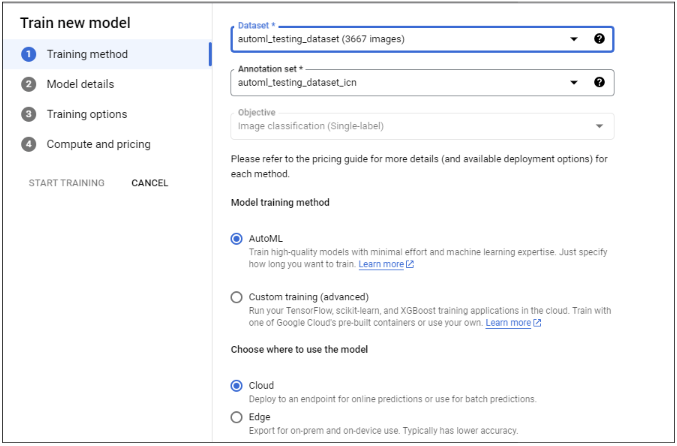Click external link icon after Custom training Learn more
The width and height of the screenshot is (677, 446).
[x=537, y=324]
